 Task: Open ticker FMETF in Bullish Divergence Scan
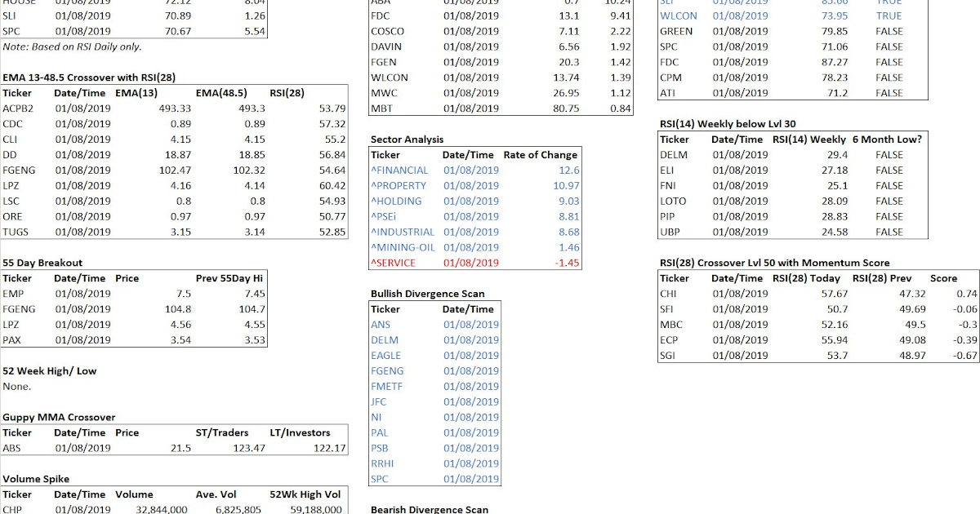(x=387, y=386)
